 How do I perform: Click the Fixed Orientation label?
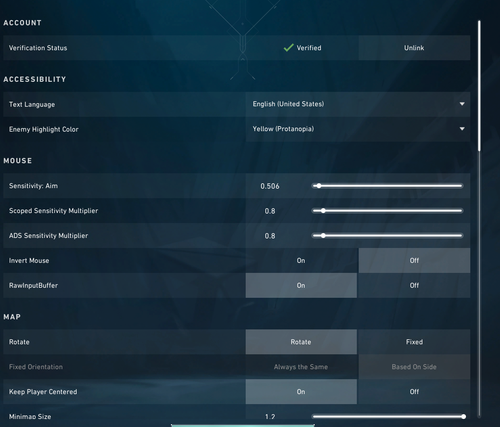36,367
